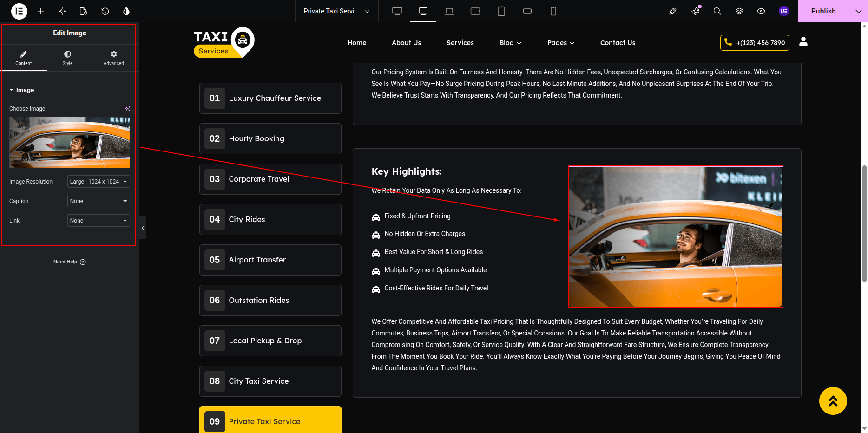Click the Publish button
Screen dimensions: 868x433
pyautogui.click(x=823, y=11)
